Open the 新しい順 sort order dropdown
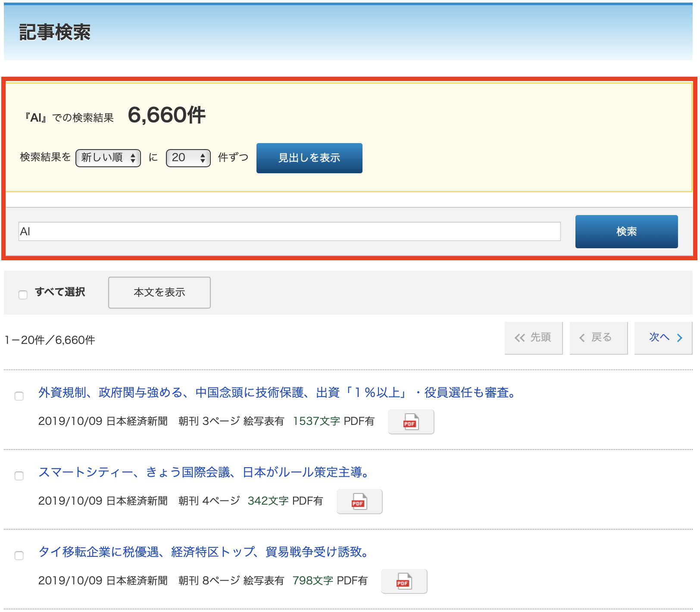Image resolution: width=700 pixels, height=612 pixels. pos(108,158)
